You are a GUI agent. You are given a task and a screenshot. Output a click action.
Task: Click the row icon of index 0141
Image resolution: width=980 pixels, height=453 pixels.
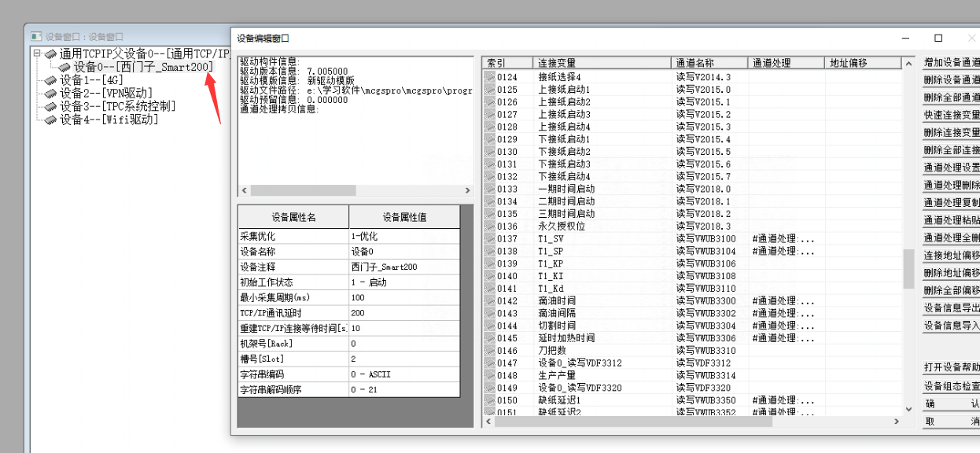(x=489, y=288)
